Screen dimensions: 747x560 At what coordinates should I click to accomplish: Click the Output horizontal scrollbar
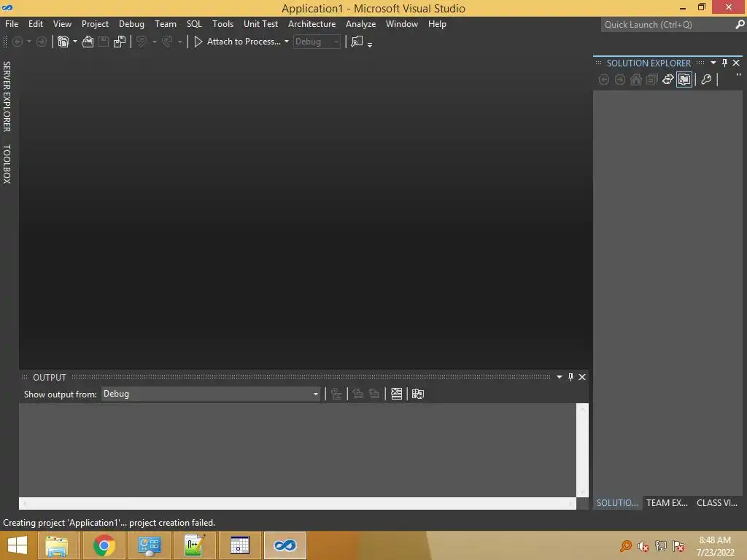[x=298, y=503]
